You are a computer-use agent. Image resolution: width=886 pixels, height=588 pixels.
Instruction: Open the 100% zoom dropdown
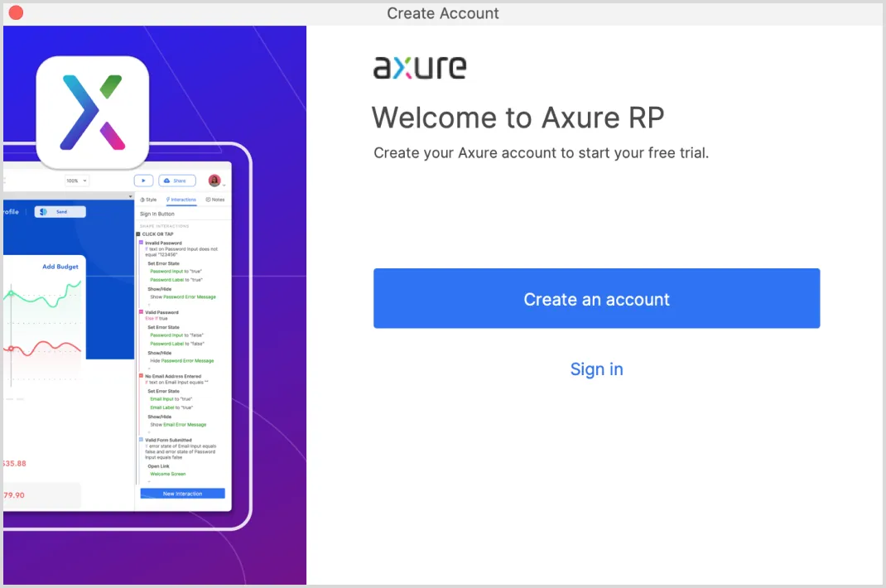(77, 181)
